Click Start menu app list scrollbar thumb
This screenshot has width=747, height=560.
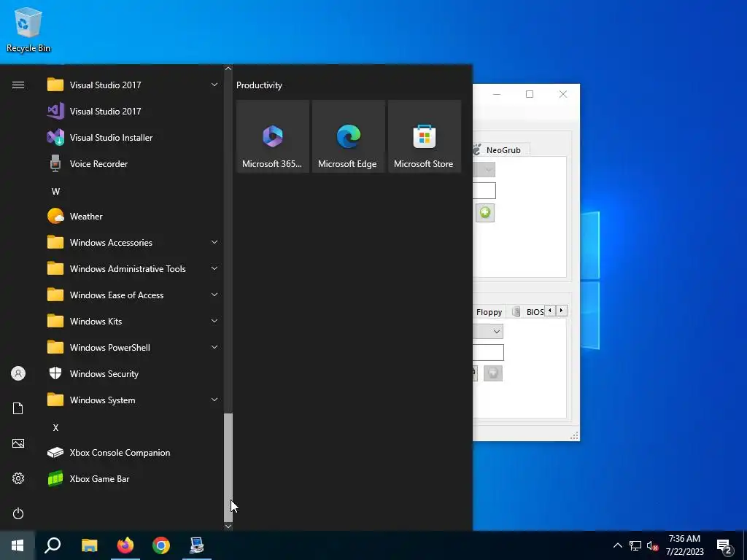[228, 467]
